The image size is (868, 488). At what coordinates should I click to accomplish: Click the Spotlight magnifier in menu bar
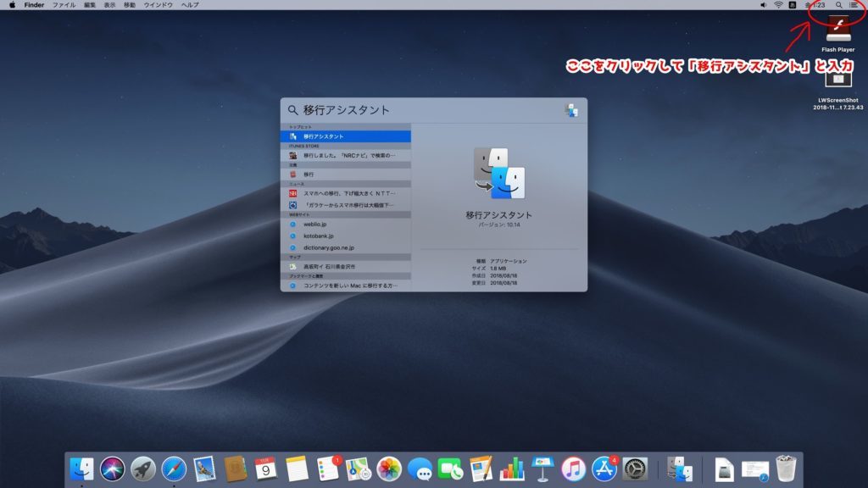click(x=839, y=5)
